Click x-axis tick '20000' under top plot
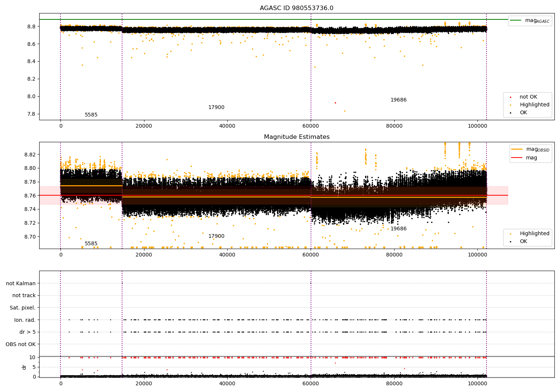This screenshot has height=392, width=560. tap(144, 126)
